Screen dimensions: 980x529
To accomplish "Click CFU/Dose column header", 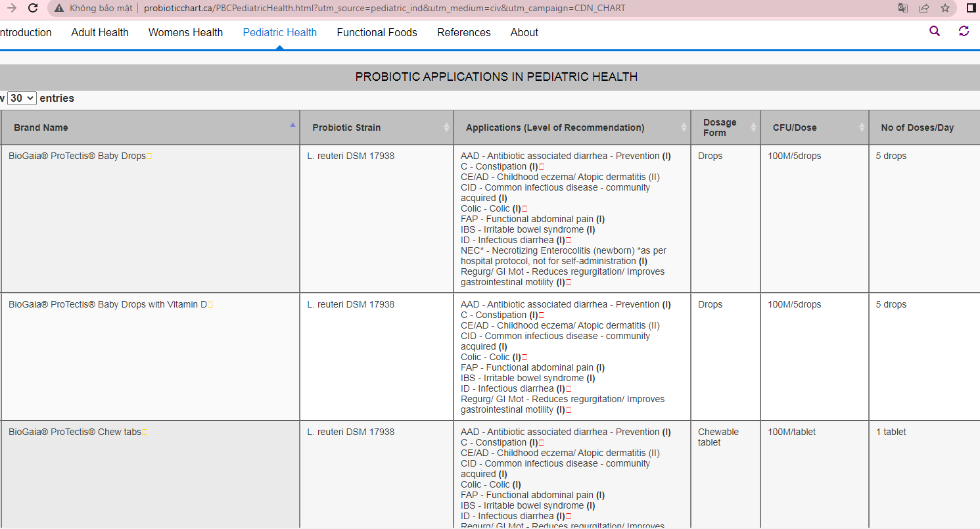I will (814, 127).
